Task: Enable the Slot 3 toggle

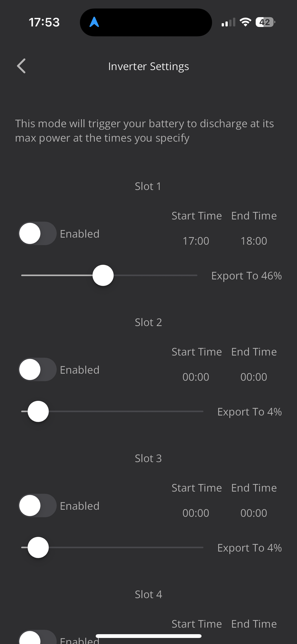Action: pyautogui.click(x=38, y=505)
